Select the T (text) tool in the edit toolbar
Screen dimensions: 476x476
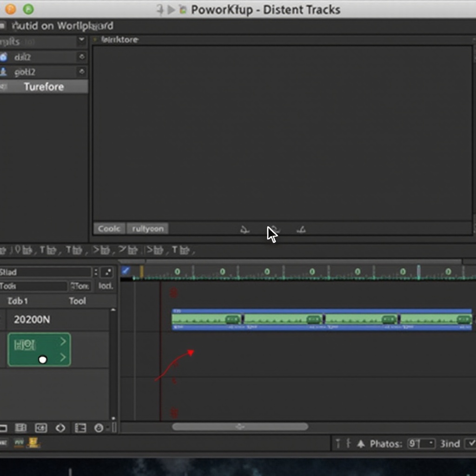pyautogui.click(x=42, y=250)
